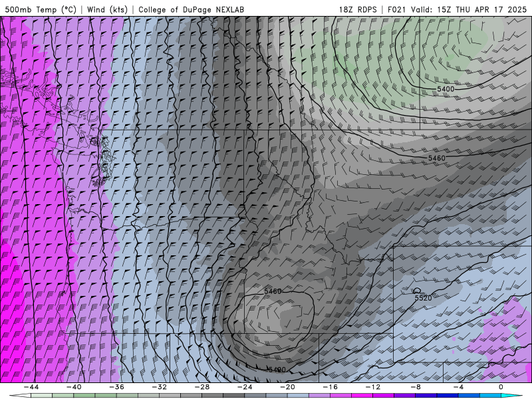
Task: Click the -44 color scale label
Action: tap(31, 387)
